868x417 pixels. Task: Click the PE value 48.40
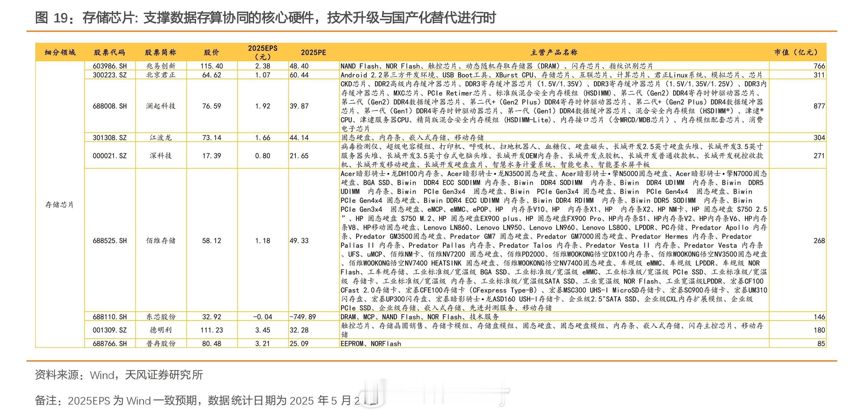coord(299,66)
